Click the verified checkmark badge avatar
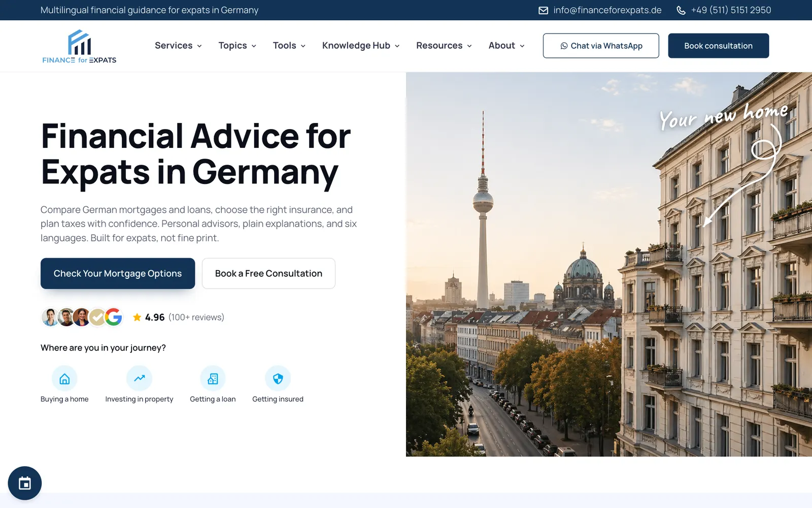This screenshot has height=508, width=812. coord(97,317)
